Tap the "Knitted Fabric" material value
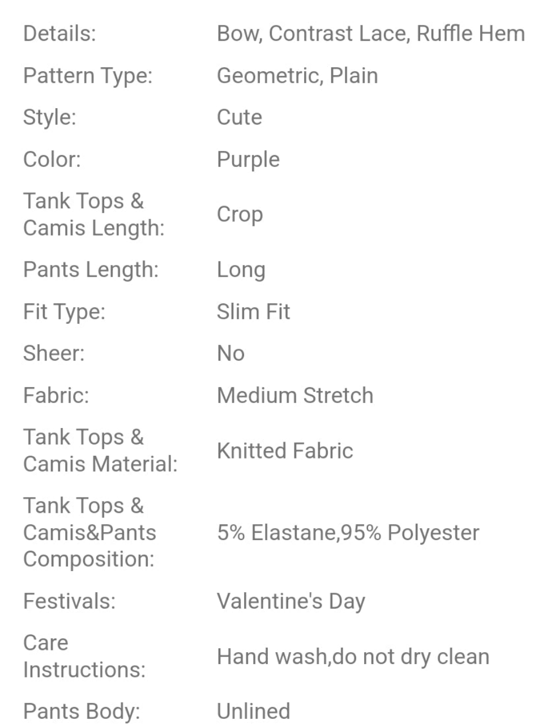 tap(285, 451)
